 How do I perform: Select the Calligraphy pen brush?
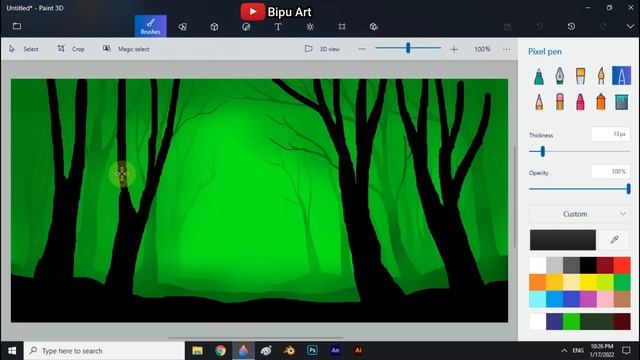[x=560, y=76]
